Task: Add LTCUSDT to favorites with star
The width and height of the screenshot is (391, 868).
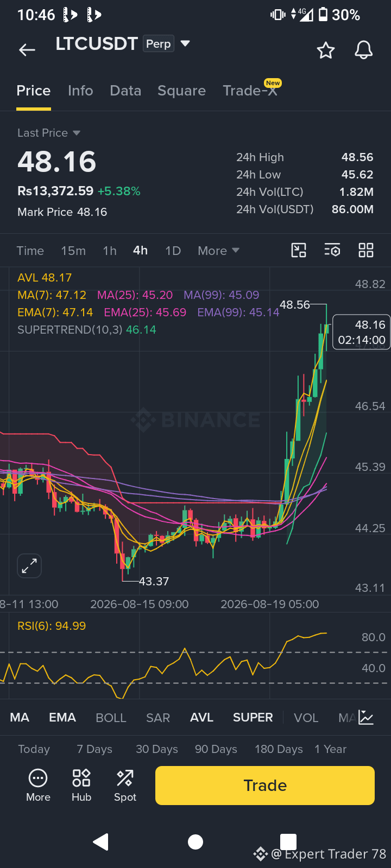Action: [326, 50]
